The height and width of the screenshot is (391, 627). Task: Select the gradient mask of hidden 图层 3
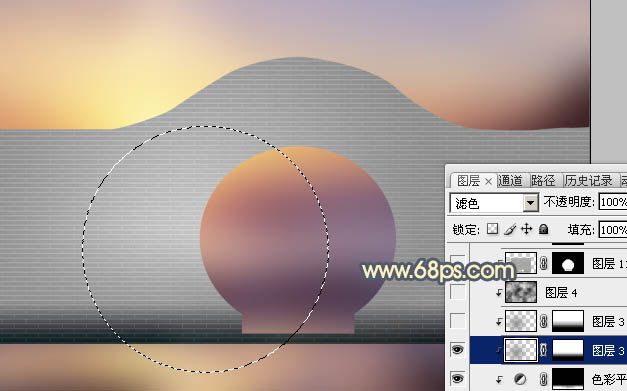click(568, 321)
